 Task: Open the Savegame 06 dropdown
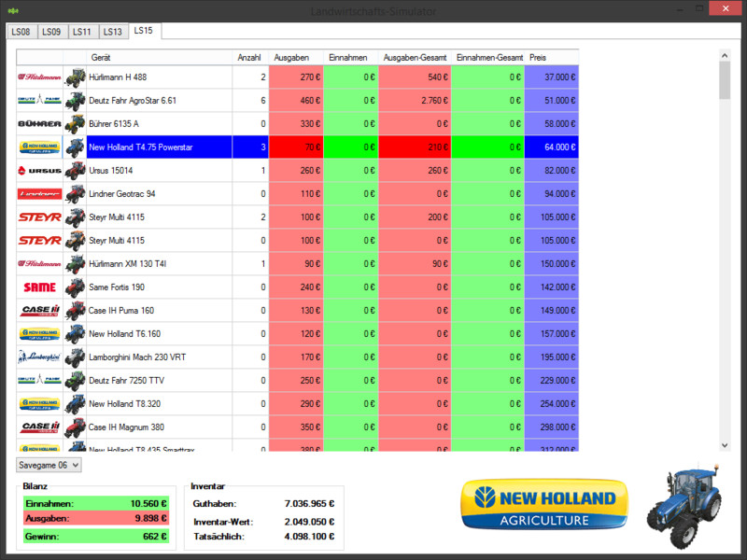(x=49, y=465)
